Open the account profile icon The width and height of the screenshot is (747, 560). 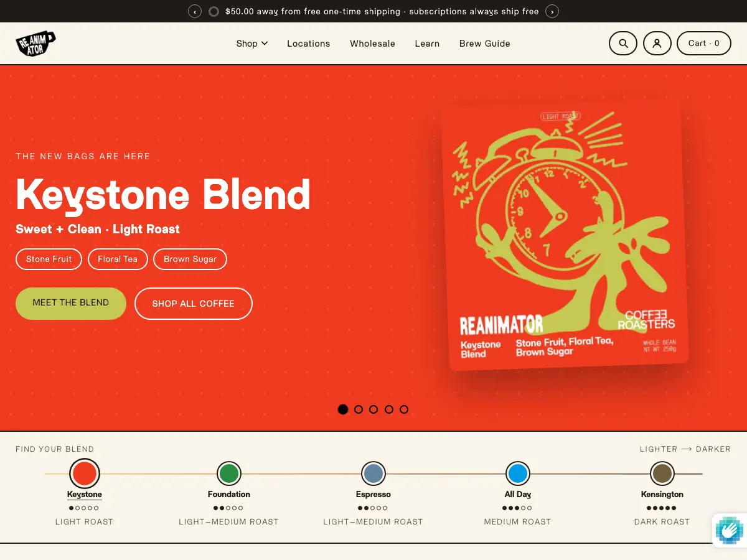click(657, 44)
